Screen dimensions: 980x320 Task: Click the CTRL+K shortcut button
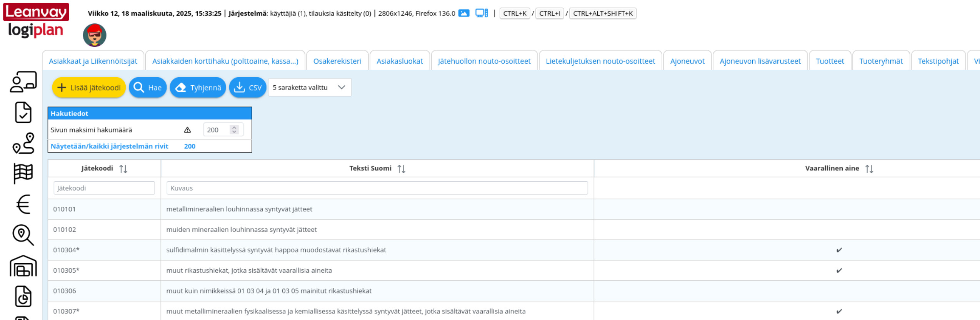(x=515, y=13)
